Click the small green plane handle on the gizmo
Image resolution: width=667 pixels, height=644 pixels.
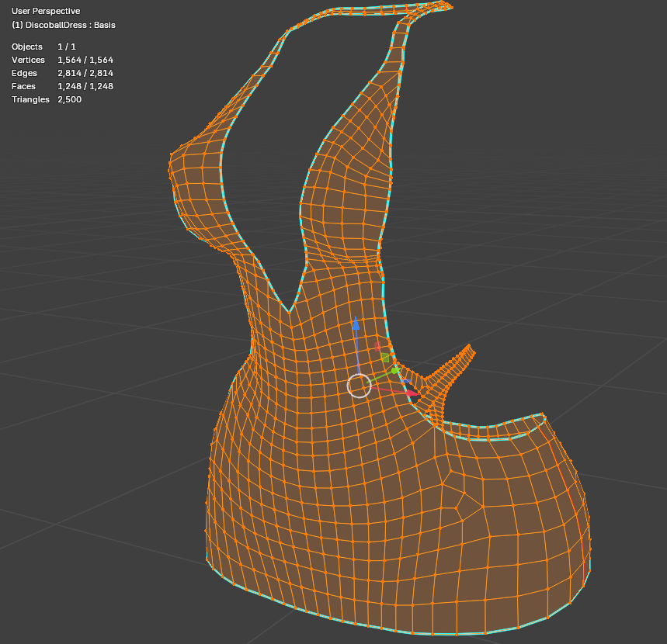click(384, 358)
